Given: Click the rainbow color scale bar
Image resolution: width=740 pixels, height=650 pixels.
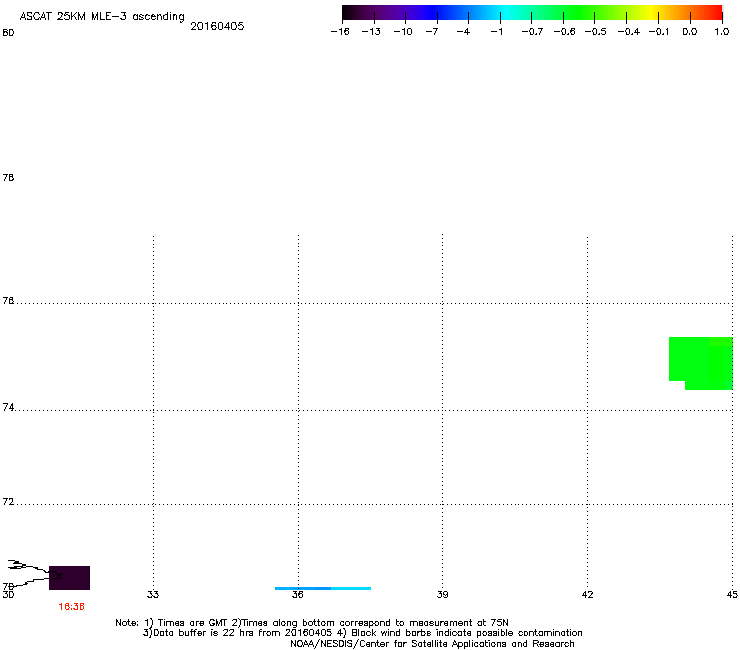Looking at the screenshot, I should (532, 13).
